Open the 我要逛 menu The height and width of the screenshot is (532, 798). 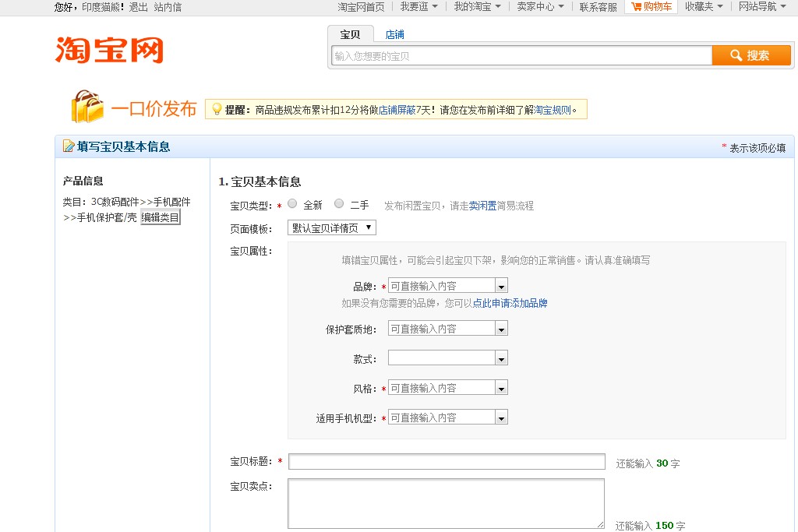pyautogui.click(x=418, y=6)
